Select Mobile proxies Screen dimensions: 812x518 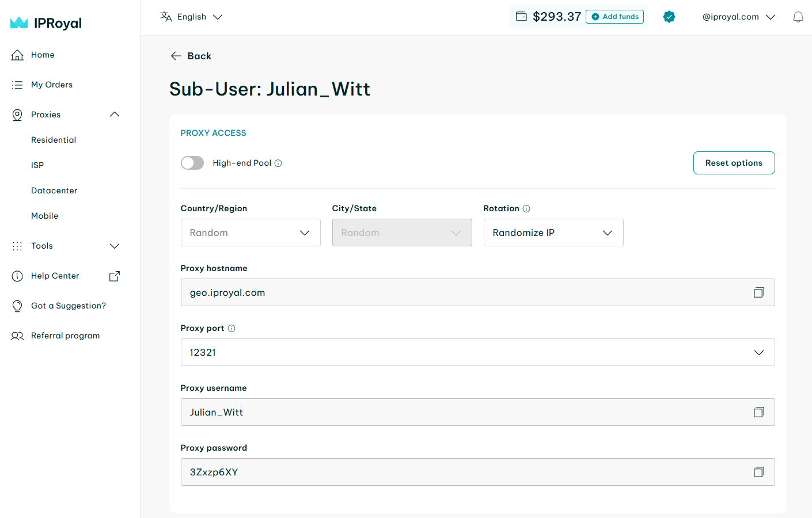coord(45,216)
